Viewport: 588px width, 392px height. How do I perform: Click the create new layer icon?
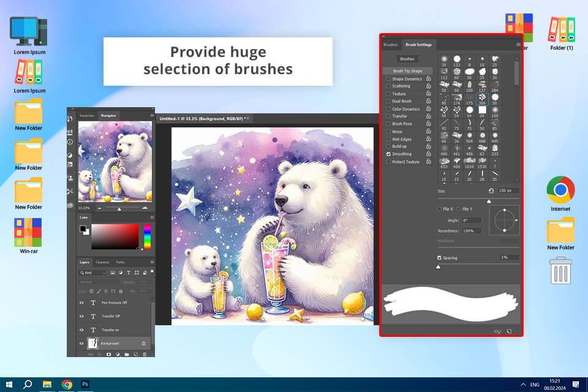pyautogui.click(x=135, y=354)
